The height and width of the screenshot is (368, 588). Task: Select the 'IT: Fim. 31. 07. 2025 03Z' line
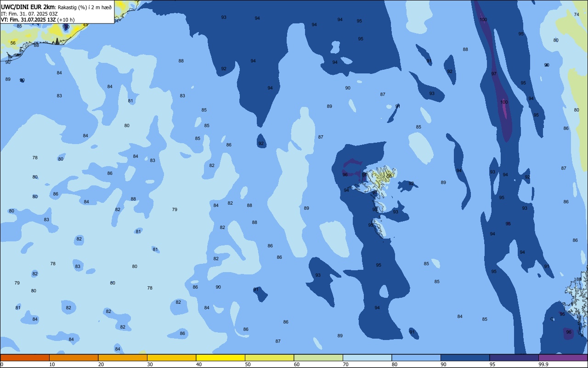[28, 13]
